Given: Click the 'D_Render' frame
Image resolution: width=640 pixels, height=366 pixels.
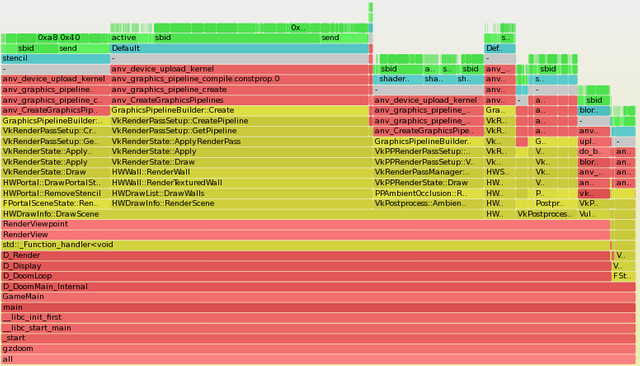Looking at the screenshot, I should pyautogui.click(x=306, y=255).
